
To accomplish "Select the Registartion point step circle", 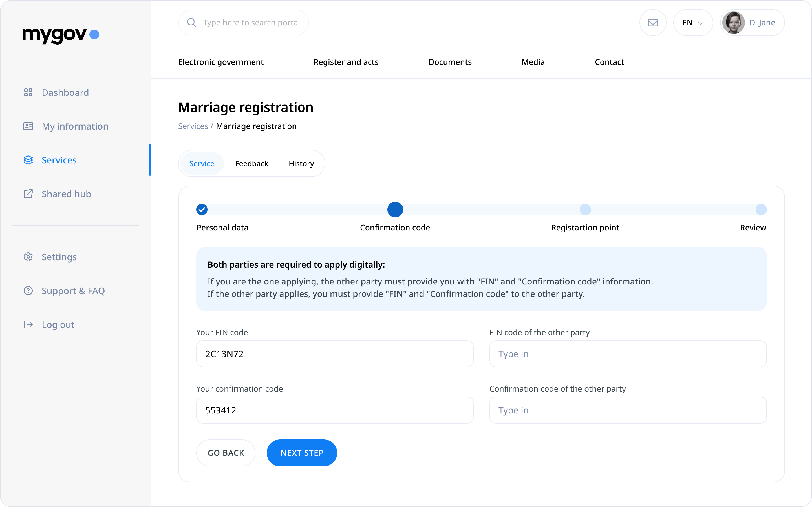I will (585, 210).
